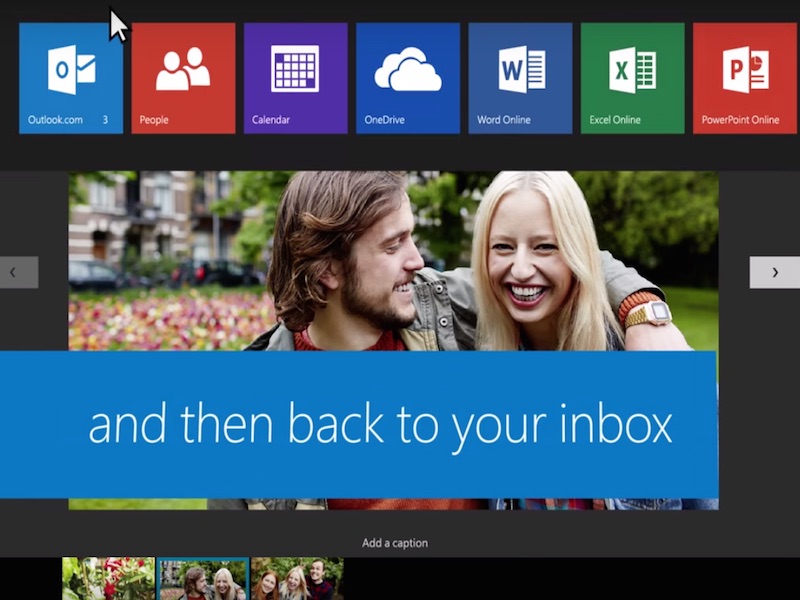Launch the PowerPoint Online tile
The width and height of the screenshot is (800, 600).
[x=745, y=78]
